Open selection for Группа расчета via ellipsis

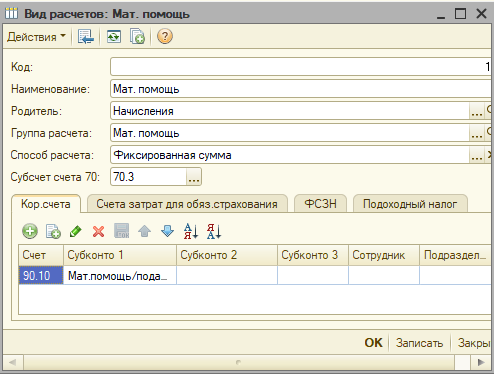[x=477, y=133]
